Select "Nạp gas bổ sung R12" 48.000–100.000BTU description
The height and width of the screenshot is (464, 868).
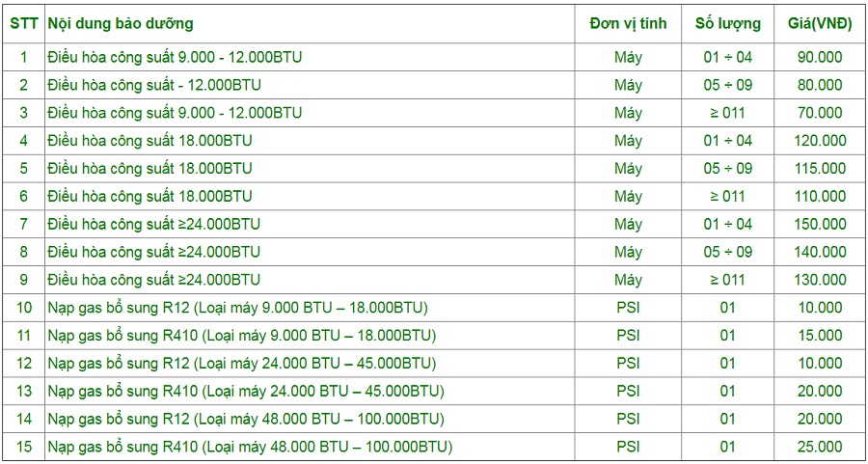tap(245, 420)
